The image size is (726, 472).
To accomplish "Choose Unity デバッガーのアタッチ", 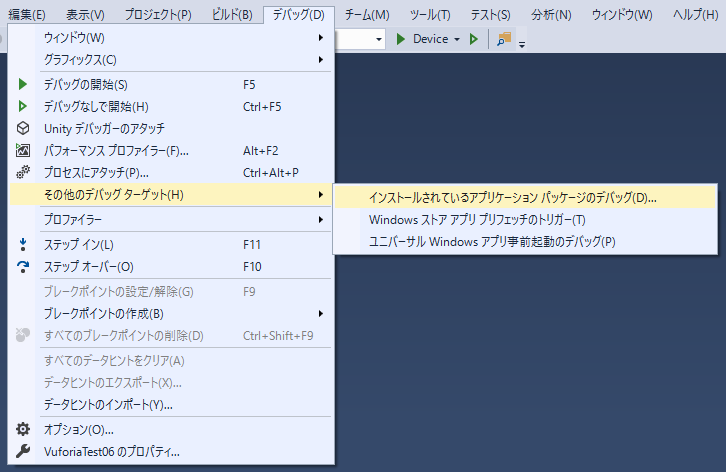I will tap(170, 128).
